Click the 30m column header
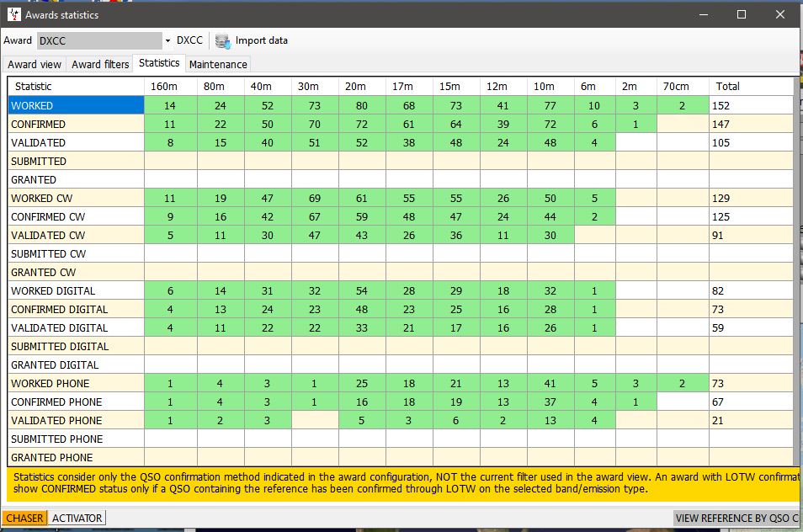The height and width of the screenshot is (532, 803). [315, 87]
